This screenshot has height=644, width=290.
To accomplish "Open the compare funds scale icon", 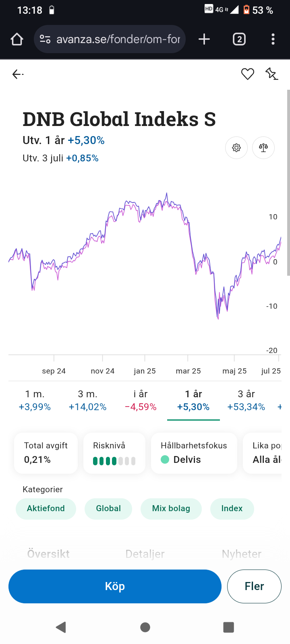I will click(x=263, y=148).
